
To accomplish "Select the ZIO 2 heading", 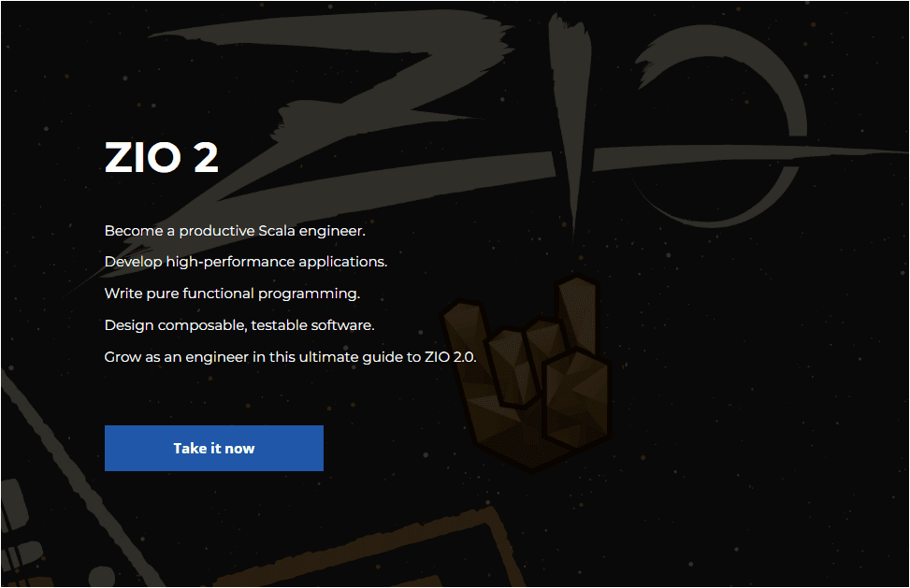I will tap(162, 158).
